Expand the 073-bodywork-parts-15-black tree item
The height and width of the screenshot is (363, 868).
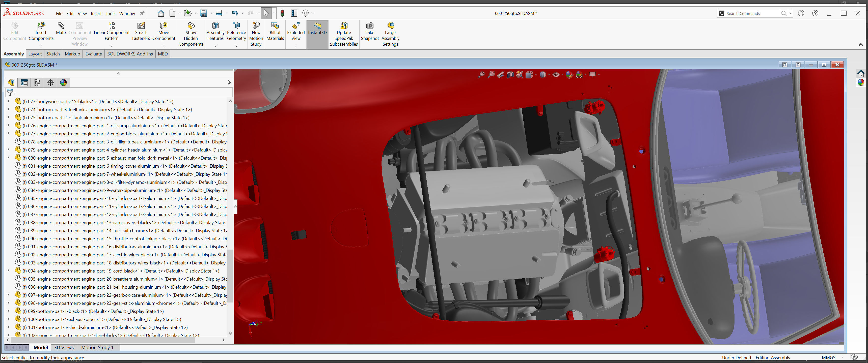8,101
